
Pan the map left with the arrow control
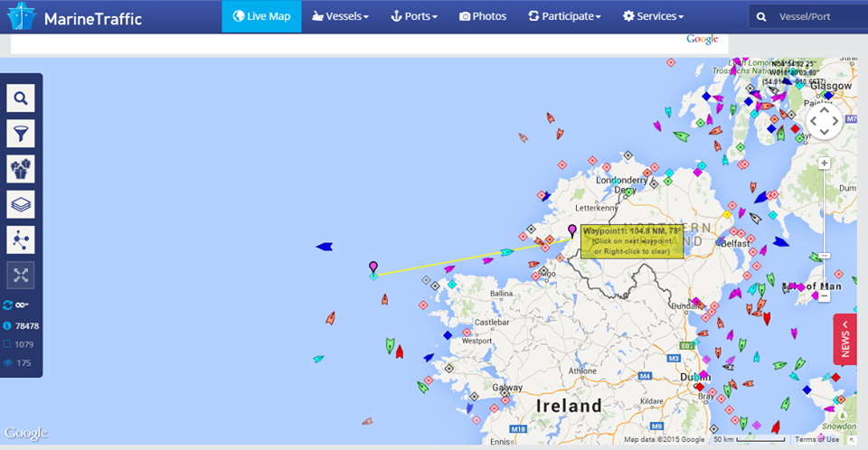[x=814, y=121]
